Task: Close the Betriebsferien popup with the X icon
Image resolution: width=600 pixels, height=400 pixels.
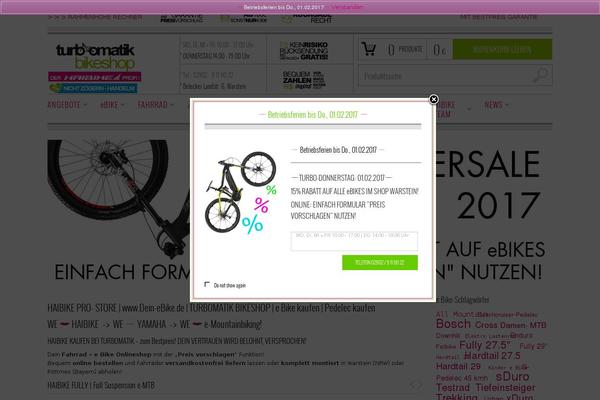Action: point(434,100)
